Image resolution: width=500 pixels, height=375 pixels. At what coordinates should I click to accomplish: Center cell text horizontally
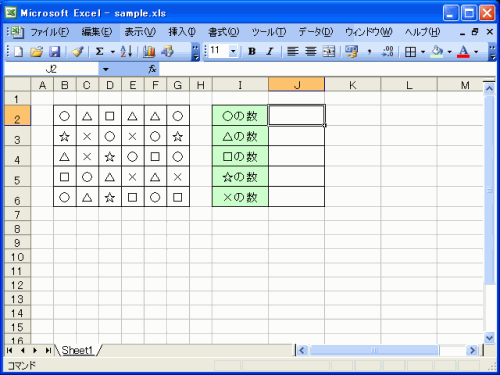click(x=311, y=52)
